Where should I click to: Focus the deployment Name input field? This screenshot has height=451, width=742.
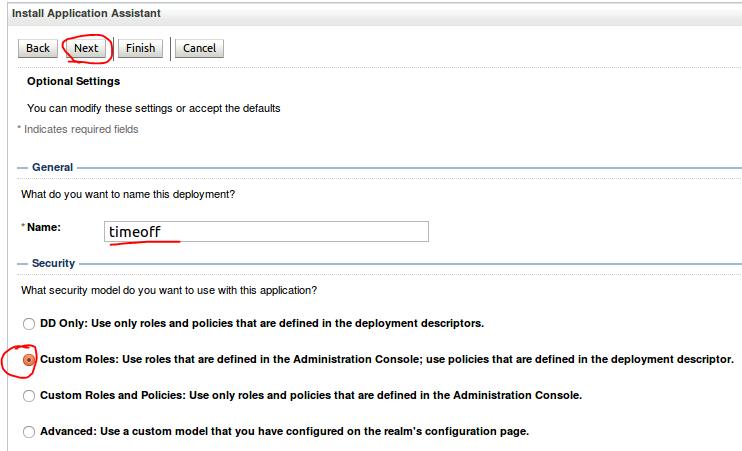(x=266, y=231)
